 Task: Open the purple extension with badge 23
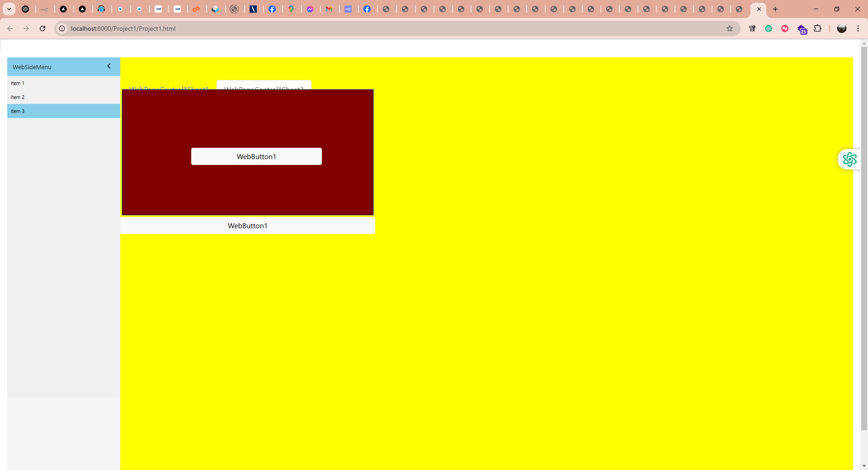pos(802,29)
